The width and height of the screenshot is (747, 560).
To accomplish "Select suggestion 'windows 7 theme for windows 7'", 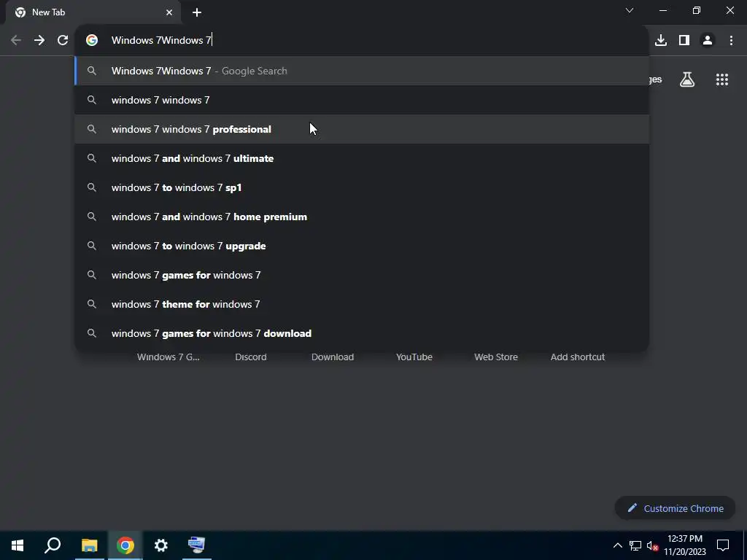I will 362,304.
